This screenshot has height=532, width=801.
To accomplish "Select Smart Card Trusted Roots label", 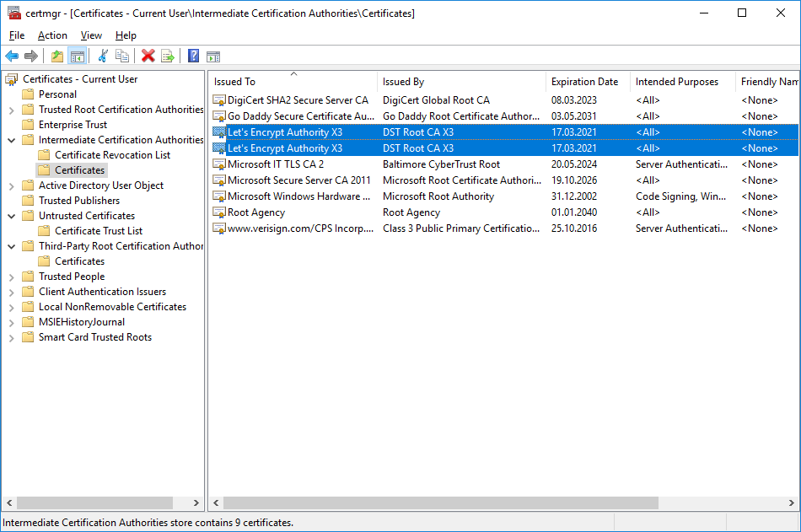I will pyautogui.click(x=95, y=337).
